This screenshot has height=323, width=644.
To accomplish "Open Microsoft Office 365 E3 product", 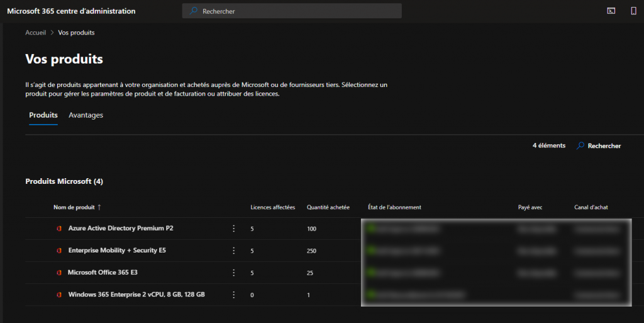I will pyautogui.click(x=103, y=273).
